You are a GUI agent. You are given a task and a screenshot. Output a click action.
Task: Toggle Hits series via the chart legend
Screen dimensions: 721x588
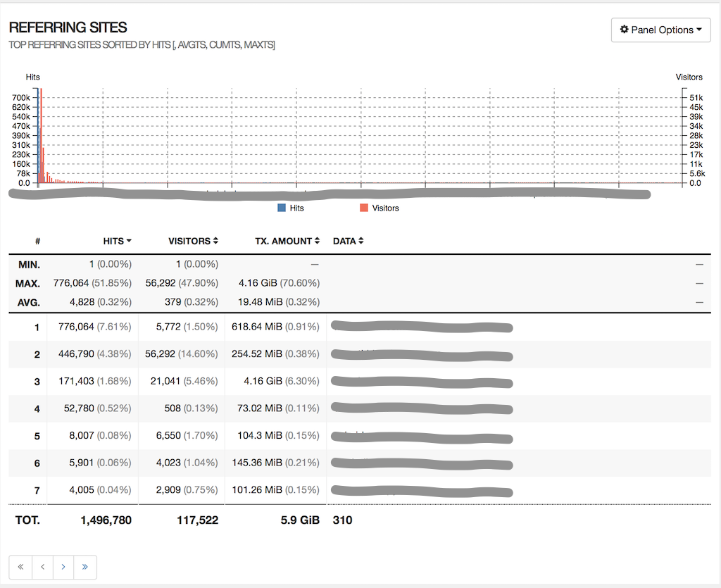tap(291, 208)
